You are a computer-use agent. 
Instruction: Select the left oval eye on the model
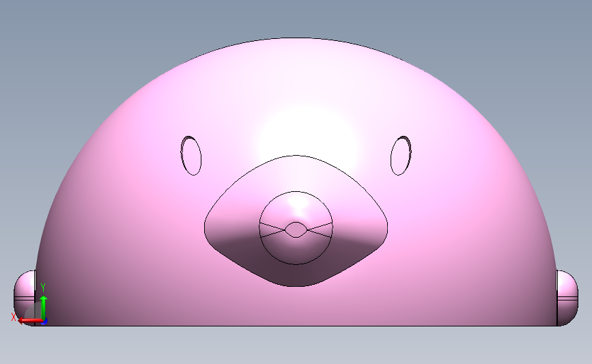tap(191, 156)
